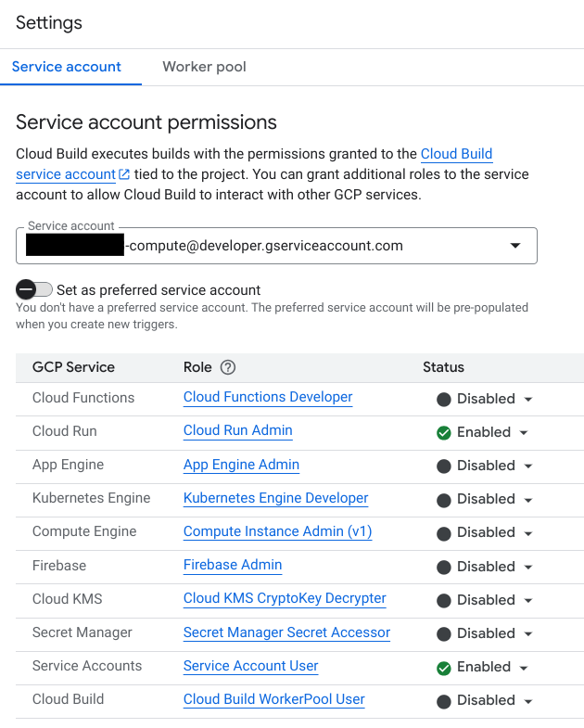Screen dimensions: 584x728
Task: Open the Service account dropdown
Action: [x=514, y=246]
